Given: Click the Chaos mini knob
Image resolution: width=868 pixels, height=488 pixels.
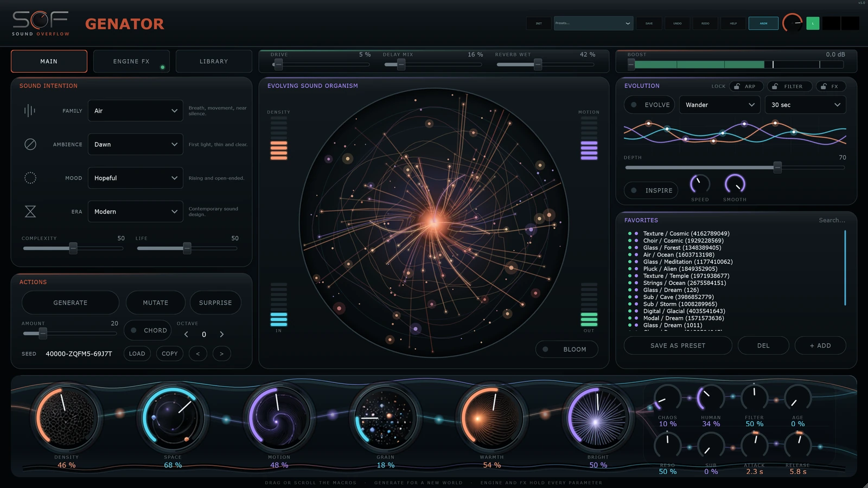Looking at the screenshot, I should [x=667, y=399].
